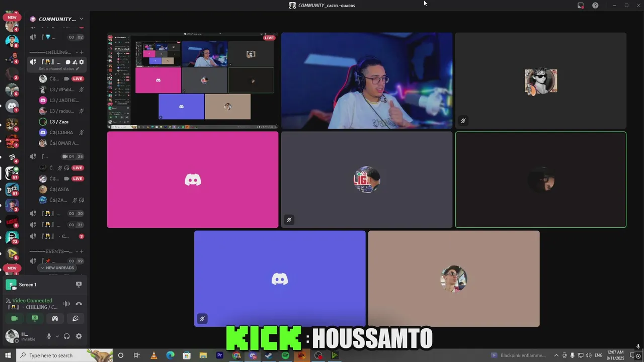The width and height of the screenshot is (644, 362).
Task: Type in Windows taskbar search box
Action: pyautogui.click(x=64, y=355)
